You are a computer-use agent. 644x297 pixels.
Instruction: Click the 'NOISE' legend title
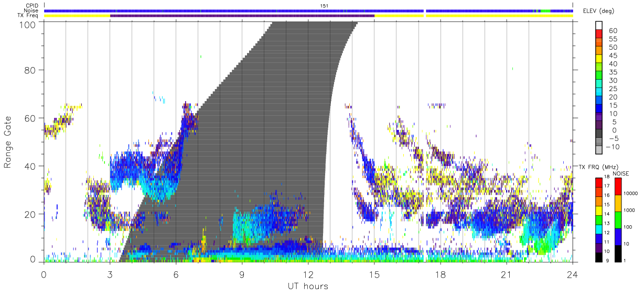coord(621,173)
